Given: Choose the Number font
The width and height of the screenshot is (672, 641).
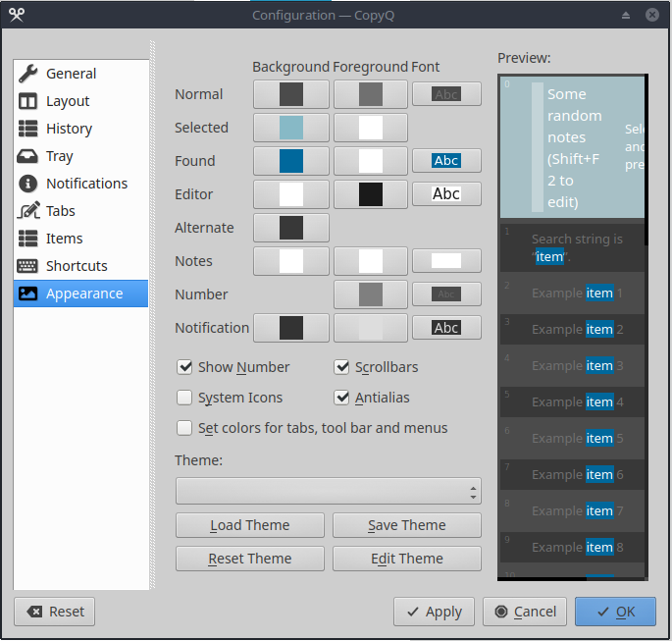Looking at the screenshot, I should (x=446, y=294).
